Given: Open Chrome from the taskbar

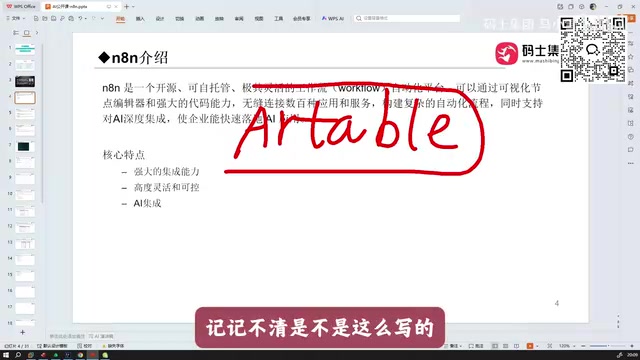Looking at the screenshot, I should click(x=80, y=355).
